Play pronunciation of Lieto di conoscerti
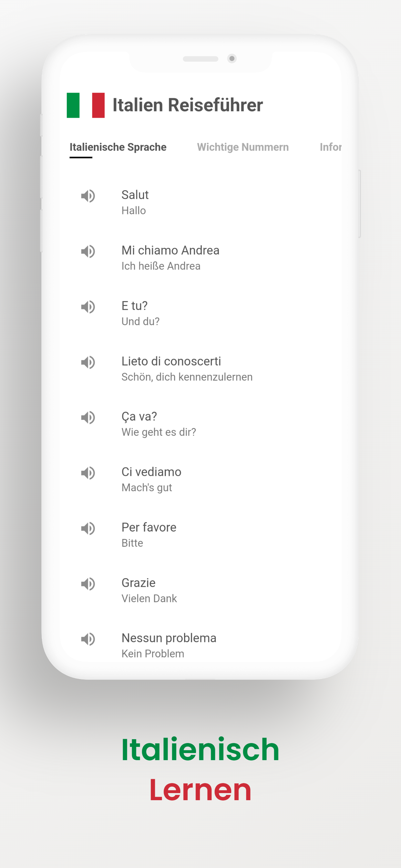 [x=87, y=362]
